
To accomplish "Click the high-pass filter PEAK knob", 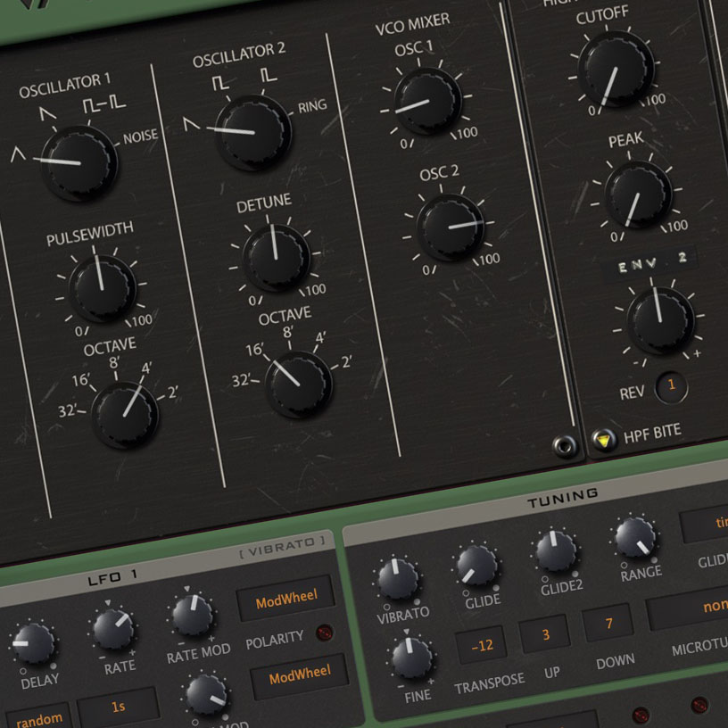I will tap(638, 194).
